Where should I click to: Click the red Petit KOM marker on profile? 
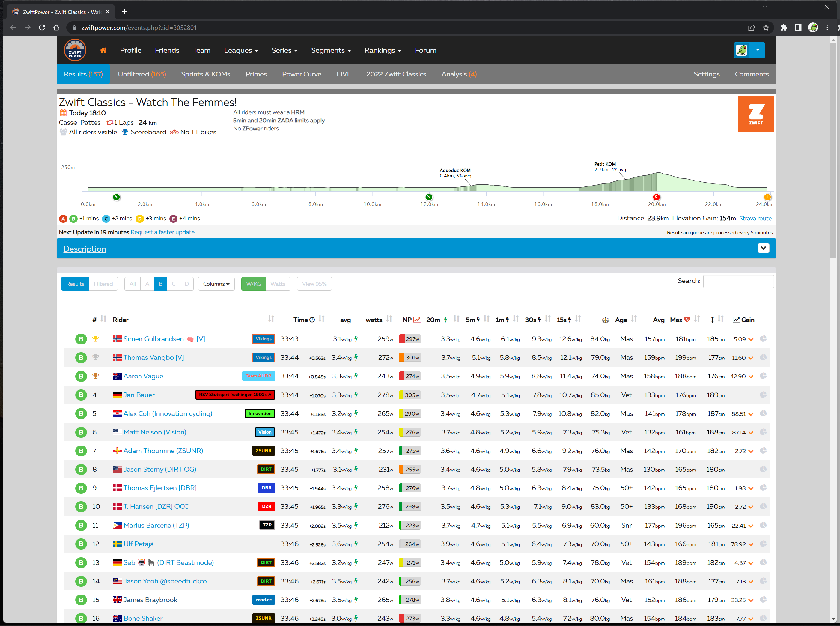pyautogui.click(x=656, y=197)
